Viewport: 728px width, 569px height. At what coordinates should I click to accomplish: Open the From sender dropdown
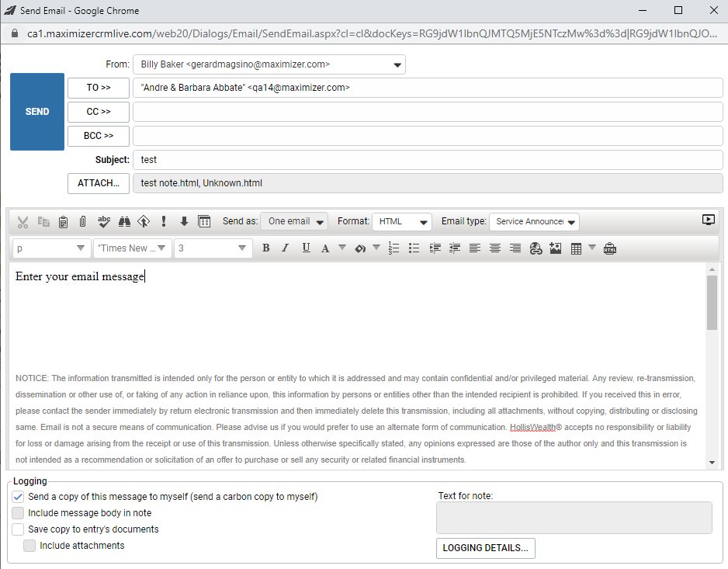(269, 64)
